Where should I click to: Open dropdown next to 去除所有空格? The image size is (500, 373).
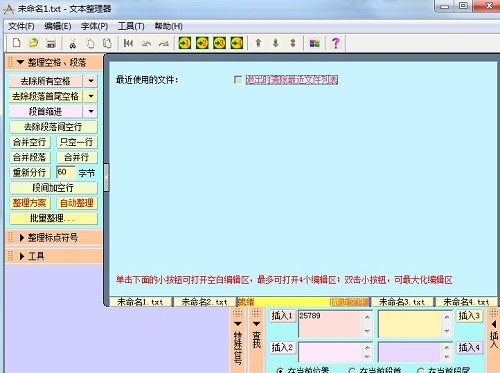(91, 81)
